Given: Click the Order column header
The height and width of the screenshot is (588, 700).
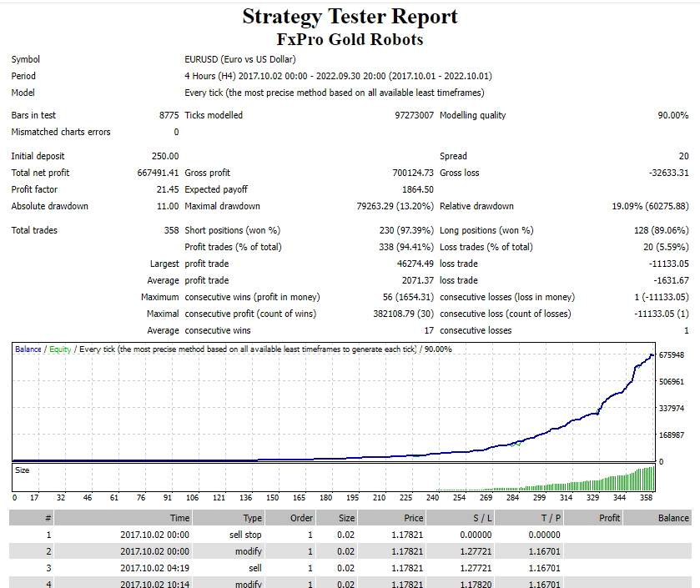Looking at the screenshot, I should pos(290,518).
